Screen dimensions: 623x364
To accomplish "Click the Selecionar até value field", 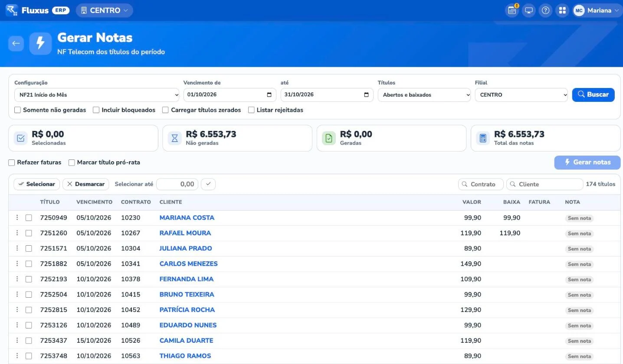I will (177, 184).
